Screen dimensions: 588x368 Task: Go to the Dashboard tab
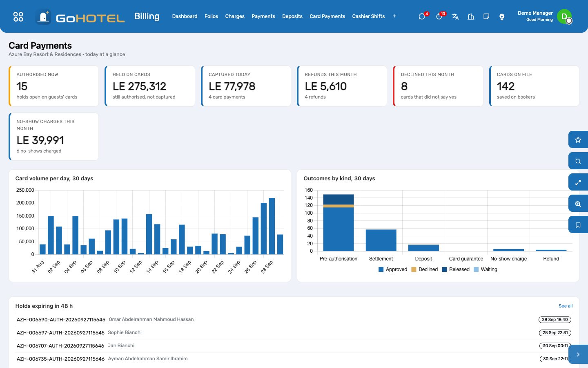point(185,16)
